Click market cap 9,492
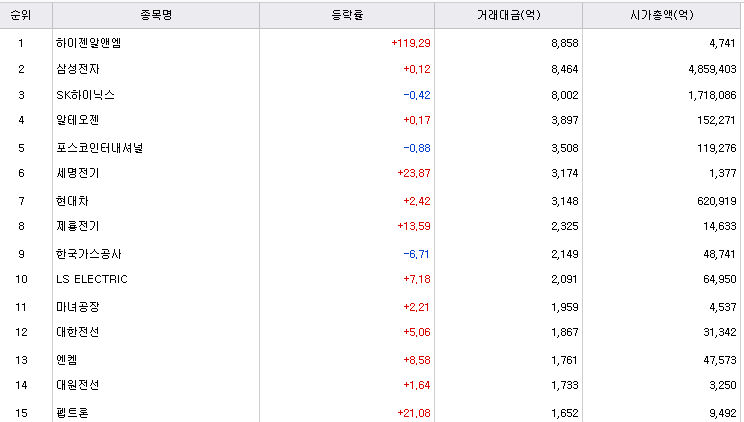This screenshot has height=422, width=744. pos(723,413)
